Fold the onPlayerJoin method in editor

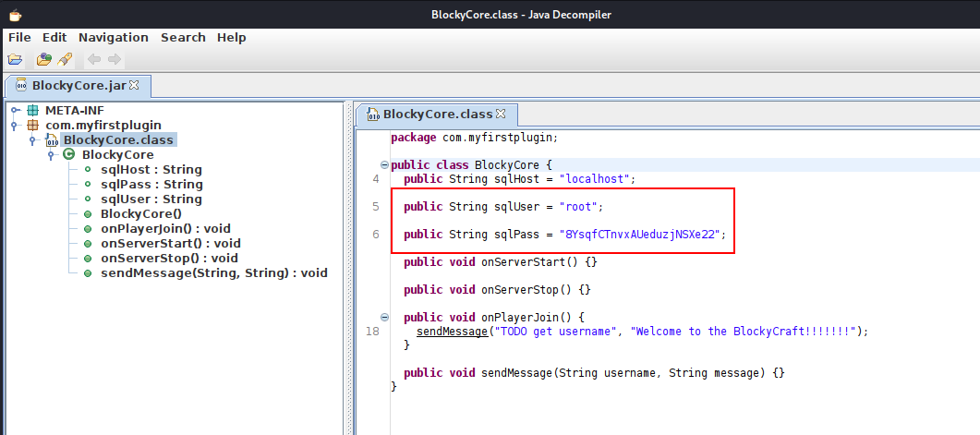[x=384, y=317]
